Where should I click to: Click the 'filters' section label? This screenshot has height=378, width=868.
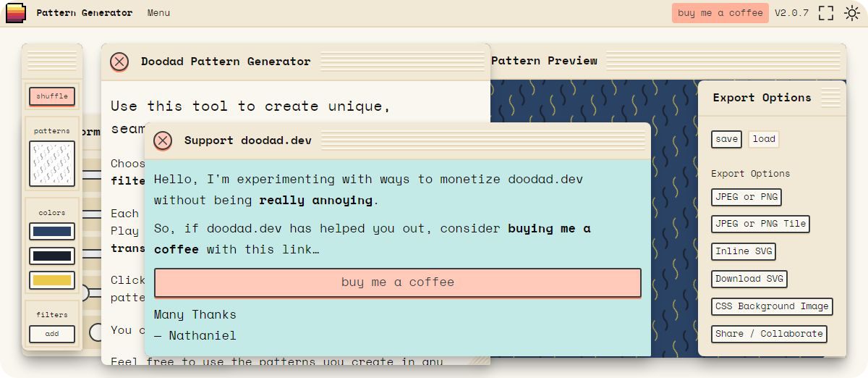pyautogui.click(x=52, y=315)
